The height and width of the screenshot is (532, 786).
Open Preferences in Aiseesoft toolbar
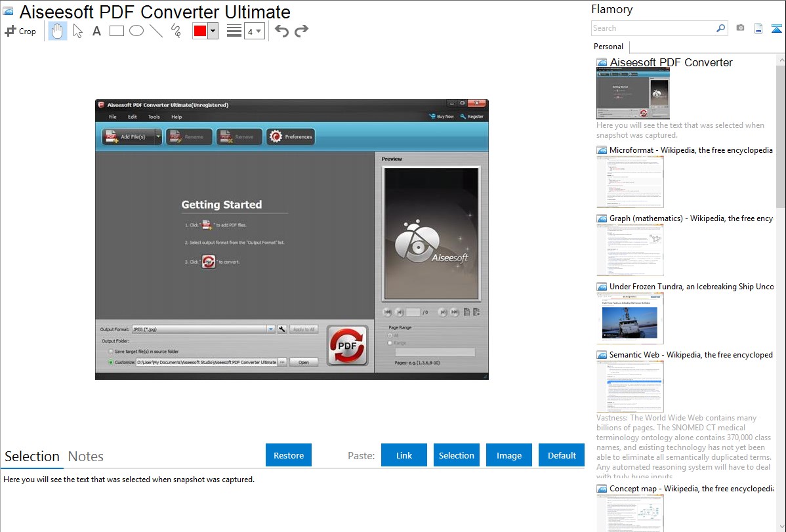click(291, 136)
